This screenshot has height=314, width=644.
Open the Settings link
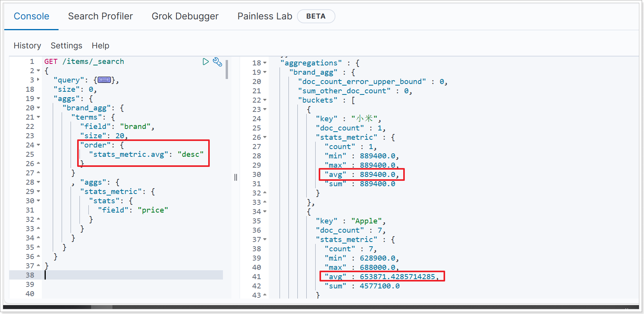(x=66, y=46)
